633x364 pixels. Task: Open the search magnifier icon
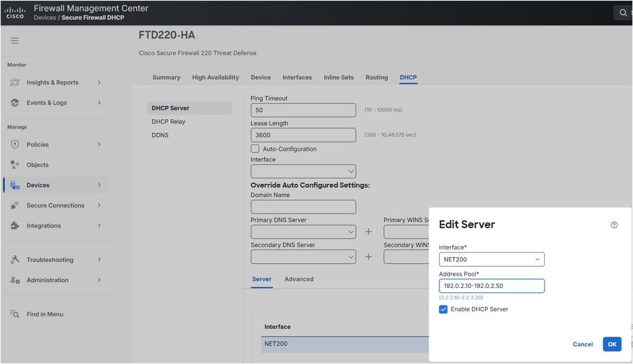coord(623,13)
